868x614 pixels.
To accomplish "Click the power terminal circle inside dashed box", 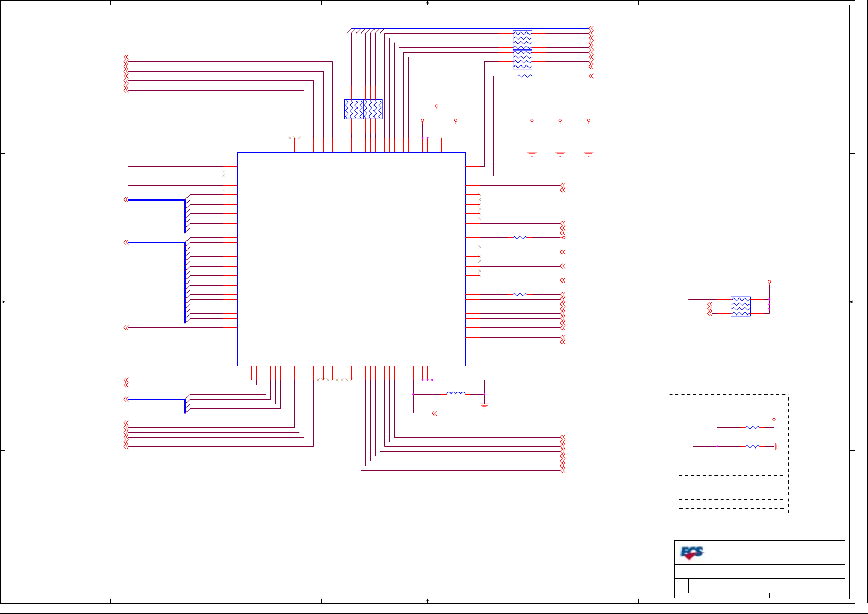I will pos(774,420).
